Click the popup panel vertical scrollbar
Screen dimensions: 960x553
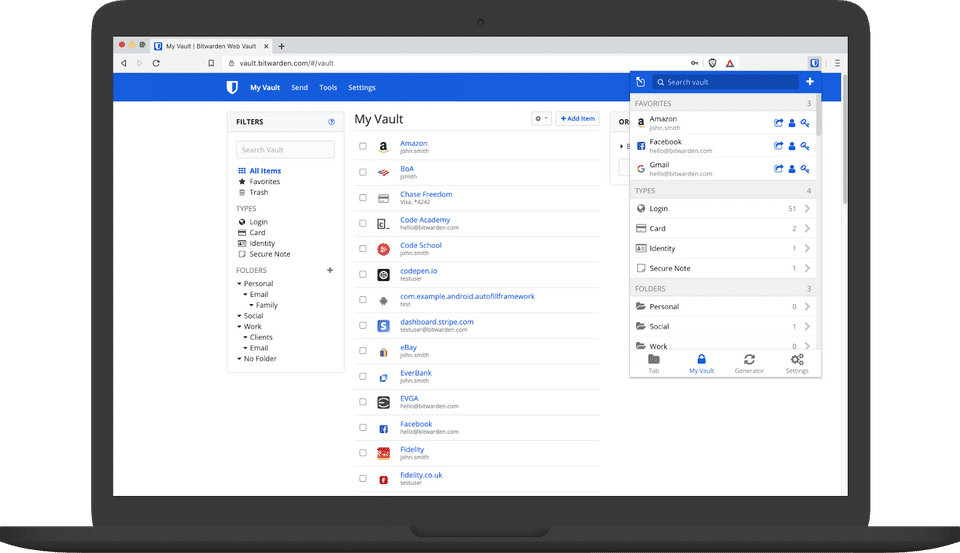click(819, 116)
